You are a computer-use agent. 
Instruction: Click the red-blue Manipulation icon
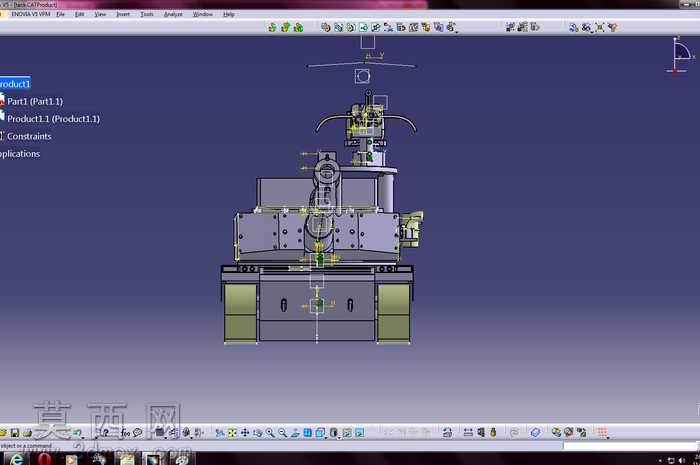tap(510, 28)
